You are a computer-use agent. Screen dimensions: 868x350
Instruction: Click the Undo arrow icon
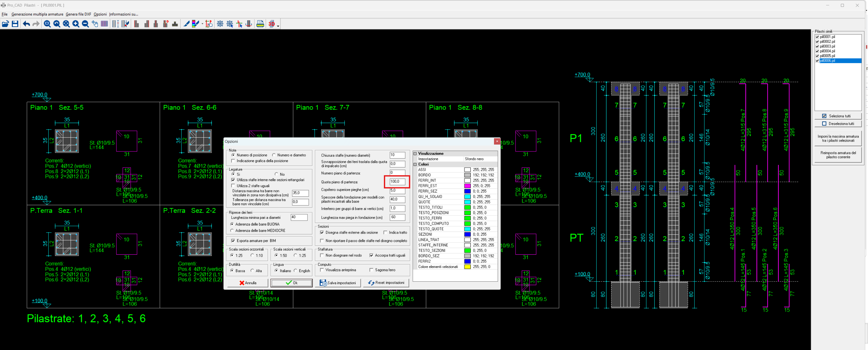(26, 24)
